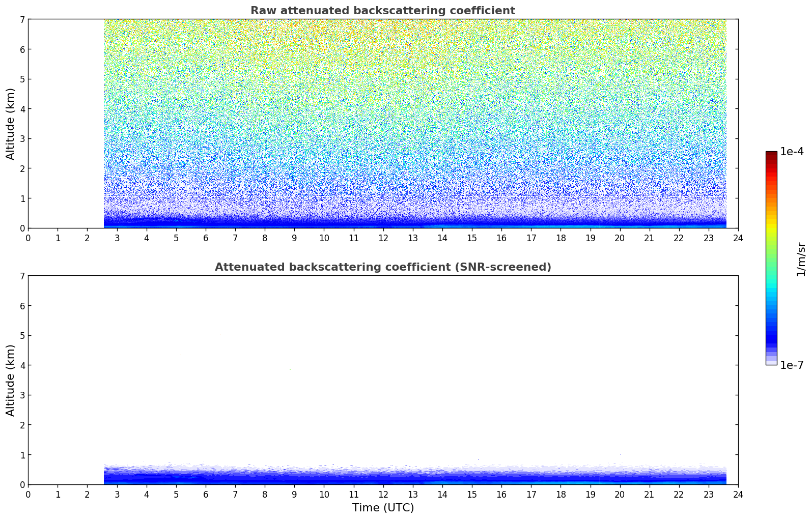Click the 3 km tick on bottom plot
Viewport: 812px width, 519px height.
click(x=22, y=395)
